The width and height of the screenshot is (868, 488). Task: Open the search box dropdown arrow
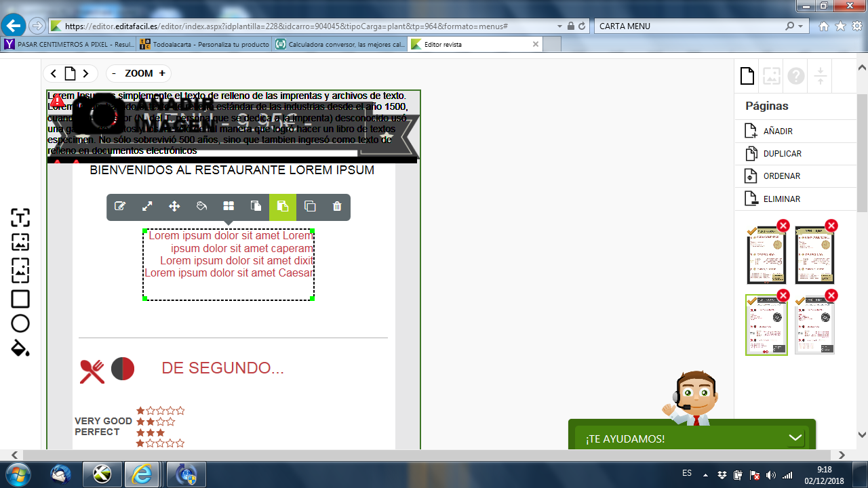pyautogui.click(x=802, y=26)
